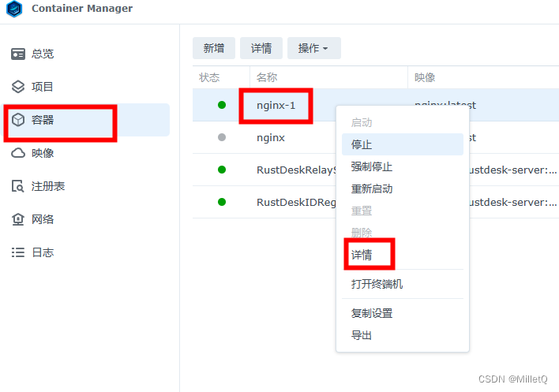Choose 打开终端机 from the context menu
This screenshot has height=392, width=559.
(x=403, y=284)
